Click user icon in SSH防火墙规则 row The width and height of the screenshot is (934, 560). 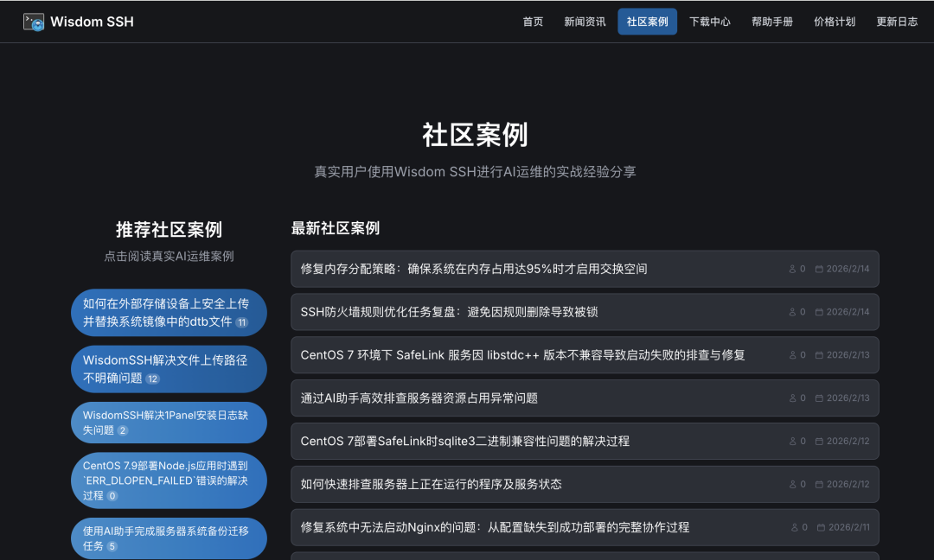[792, 312]
